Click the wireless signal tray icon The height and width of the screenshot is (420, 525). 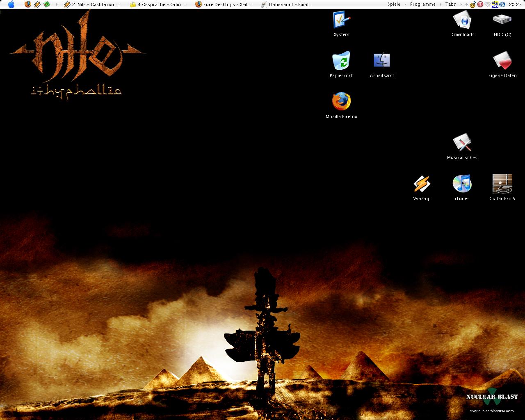point(487,5)
